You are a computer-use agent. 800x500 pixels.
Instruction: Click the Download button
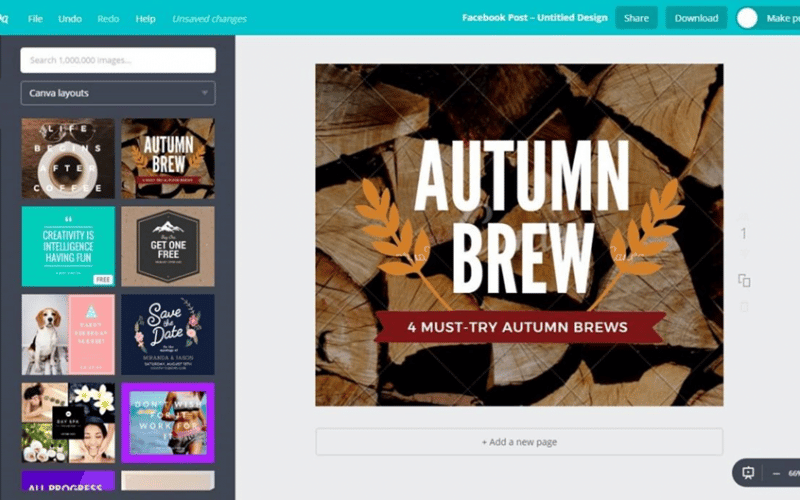pos(696,18)
